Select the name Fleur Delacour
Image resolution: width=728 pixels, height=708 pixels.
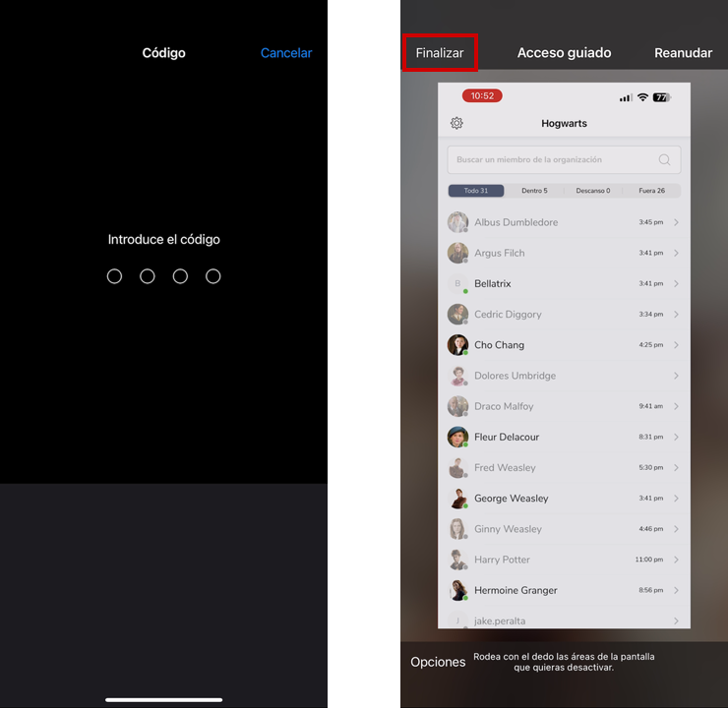pyautogui.click(x=507, y=437)
